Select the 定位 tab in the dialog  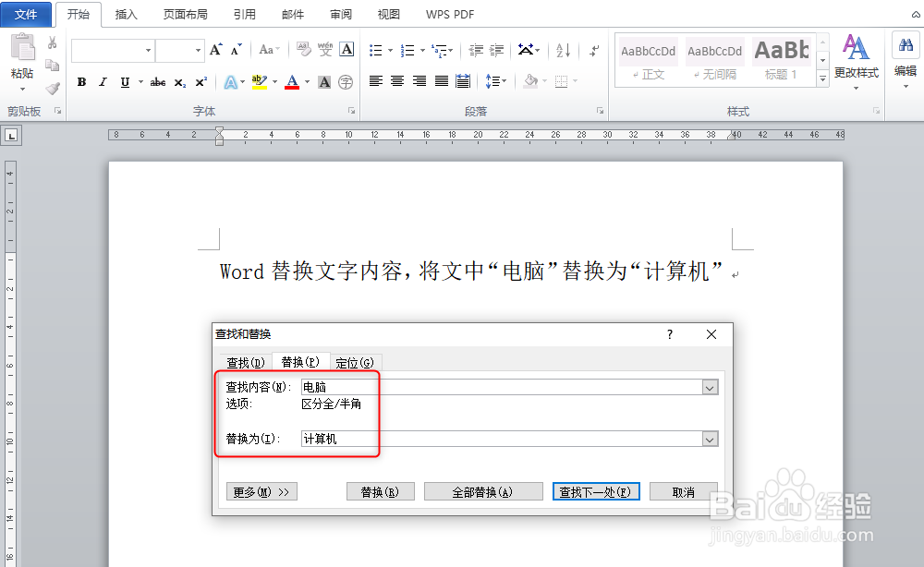pyautogui.click(x=355, y=361)
